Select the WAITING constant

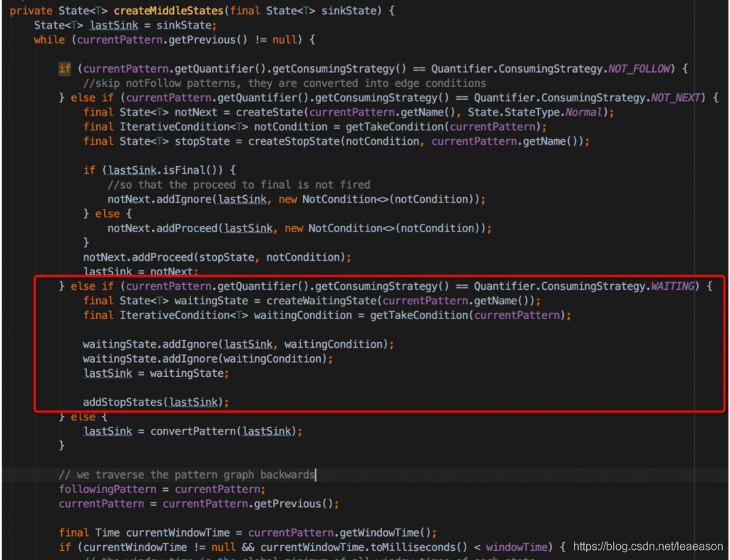pyautogui.click(x=672, y=286)
